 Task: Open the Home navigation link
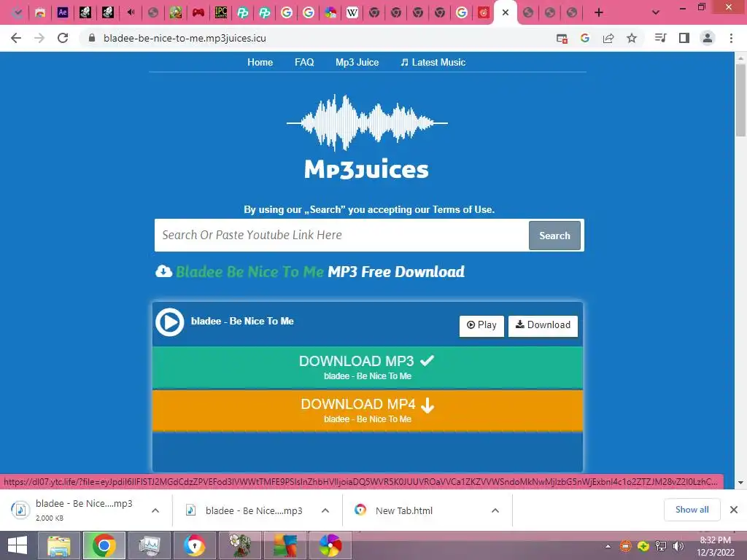(x=260, y=63)
